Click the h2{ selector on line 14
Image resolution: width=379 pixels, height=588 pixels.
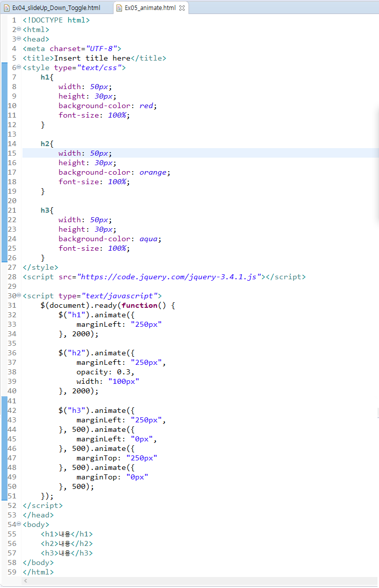47,144
